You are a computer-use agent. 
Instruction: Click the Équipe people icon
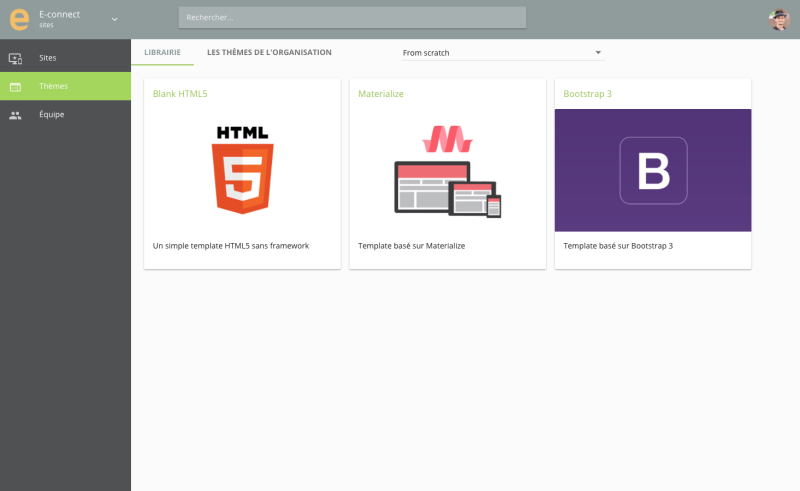15,115
